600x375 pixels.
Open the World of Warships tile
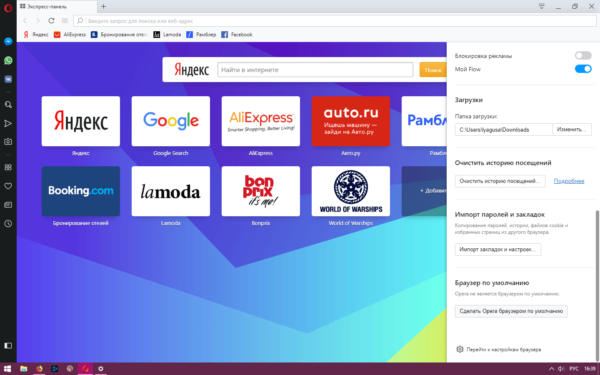(351, 191)
